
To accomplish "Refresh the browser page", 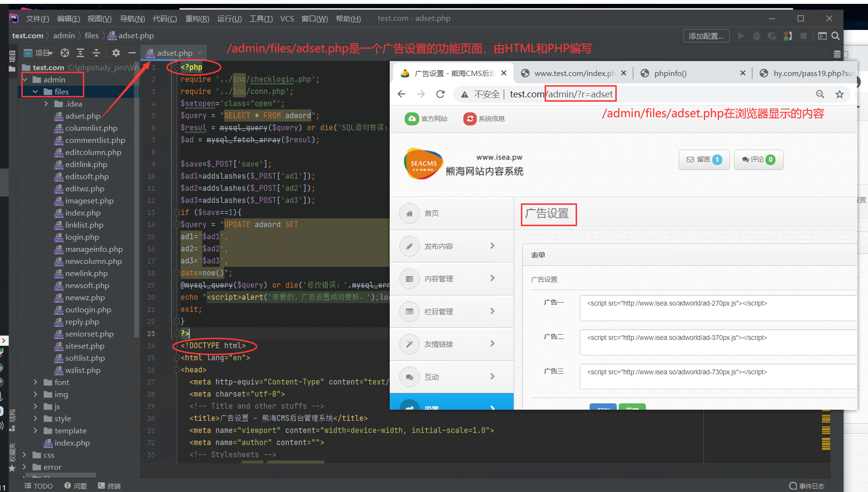I will (440, 94).
